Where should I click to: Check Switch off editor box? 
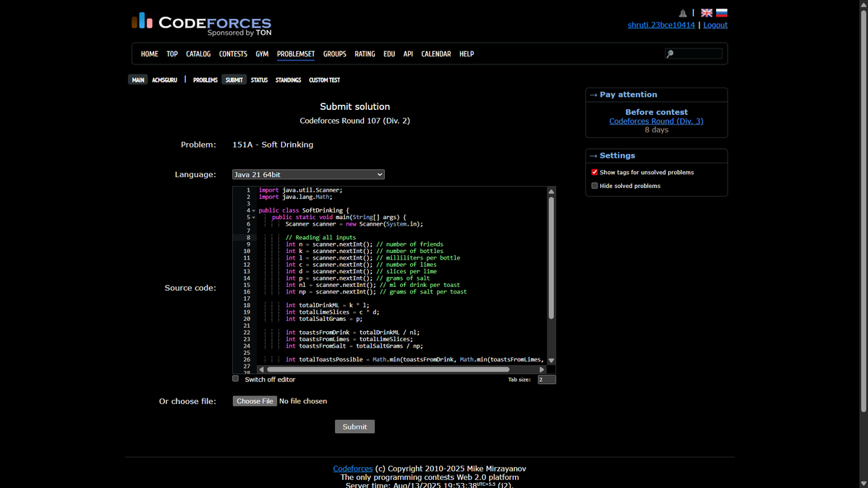pos(235,378)
